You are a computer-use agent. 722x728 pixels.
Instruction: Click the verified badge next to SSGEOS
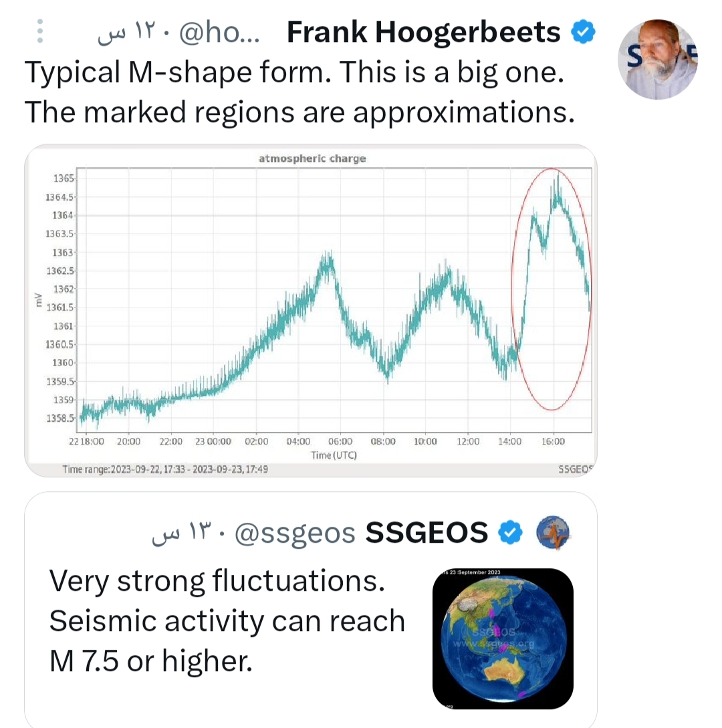point(511,533)
